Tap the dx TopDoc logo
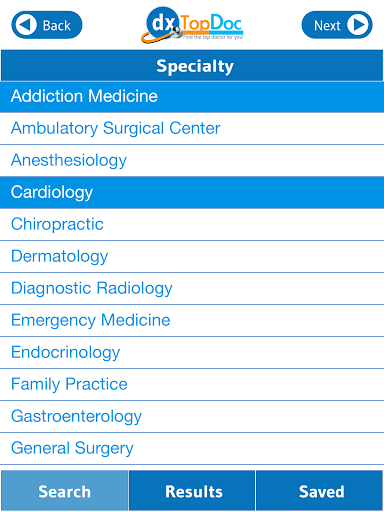Image resolution: width=384 pixels, height=512 pixels. point(192,25)
